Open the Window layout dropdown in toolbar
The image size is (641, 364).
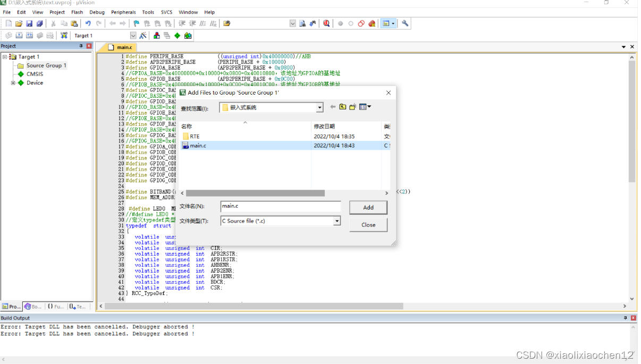(393, 23)
